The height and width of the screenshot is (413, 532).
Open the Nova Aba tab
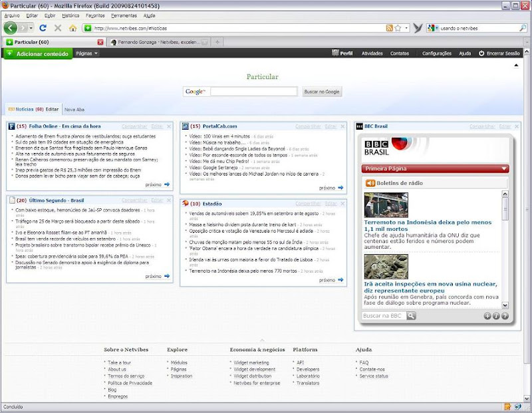(74, 110)
